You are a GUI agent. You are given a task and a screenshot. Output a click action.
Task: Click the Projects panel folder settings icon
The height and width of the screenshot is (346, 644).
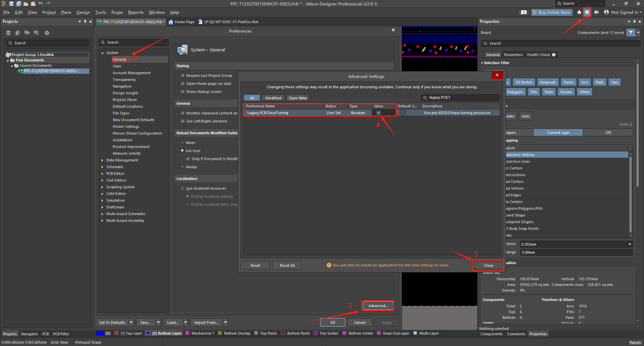click(x=36, y=33)
